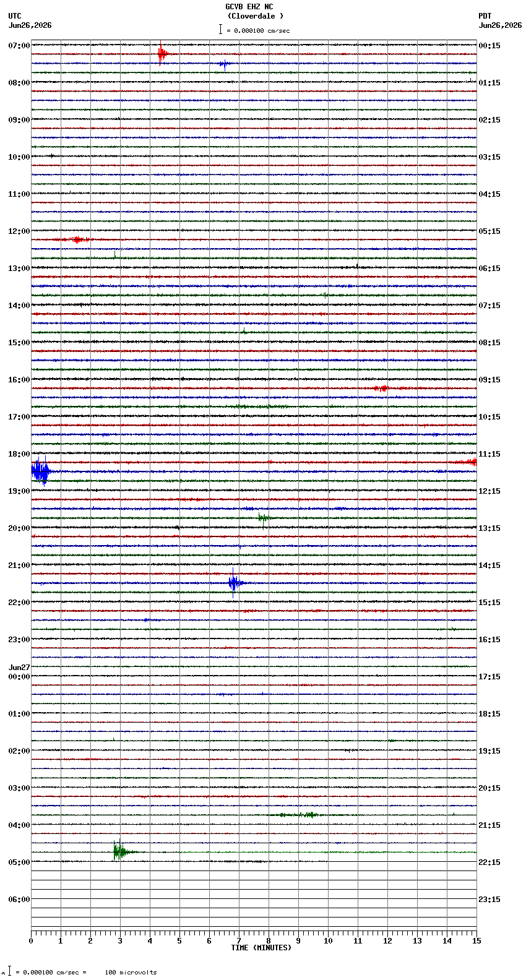Click the red seismic event on the 07:15 trace
Screen dimensions: 526x980
pyautogui.click(x=162, y=54)
